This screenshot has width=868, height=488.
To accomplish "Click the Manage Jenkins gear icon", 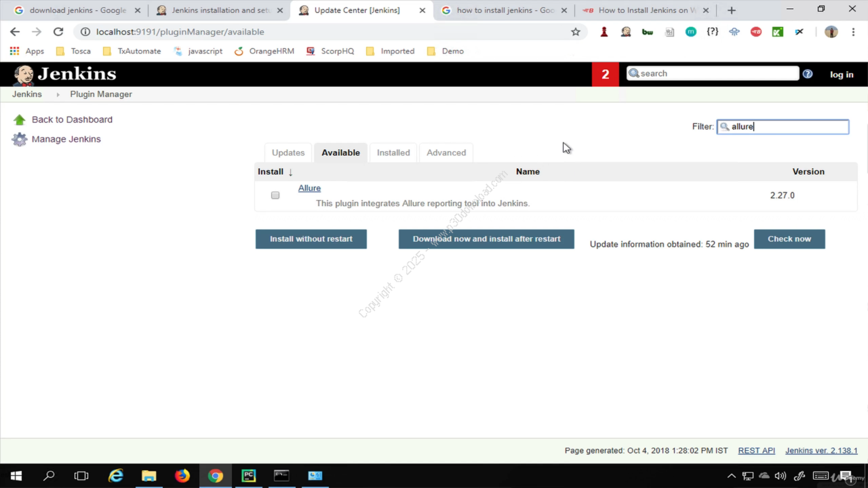I will click(x=20, y=140).
